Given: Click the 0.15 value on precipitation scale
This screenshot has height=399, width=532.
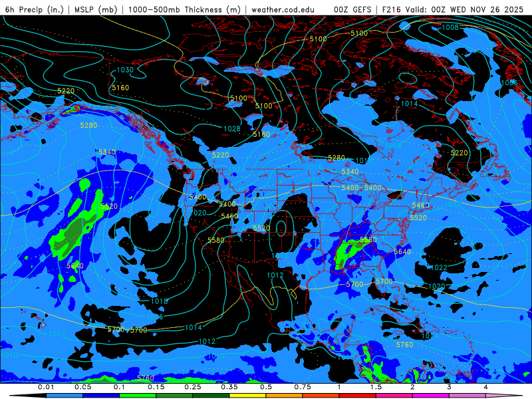Looking at the screenshot, I should pos(156,387).
